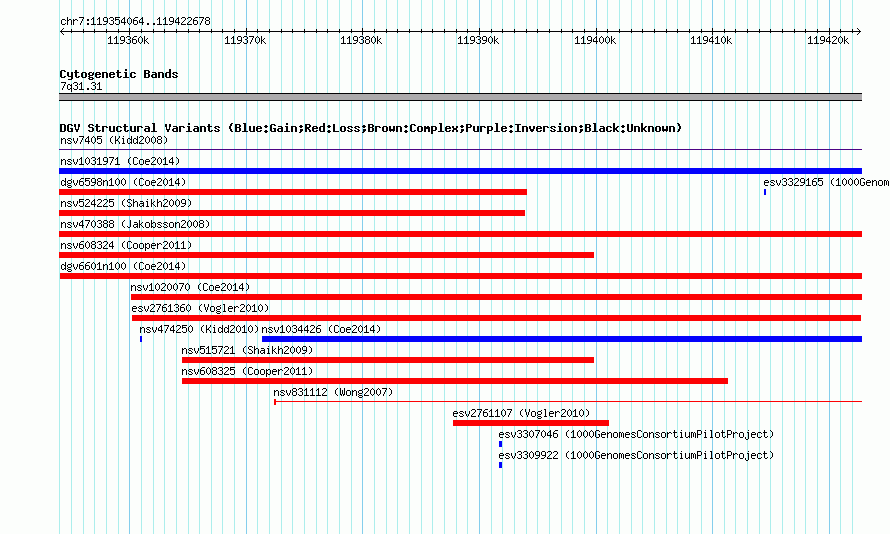This screenshot has height=534, width=890.
Task: Open the nsv831112 (Wong2007) label
Action: [333, 392]
